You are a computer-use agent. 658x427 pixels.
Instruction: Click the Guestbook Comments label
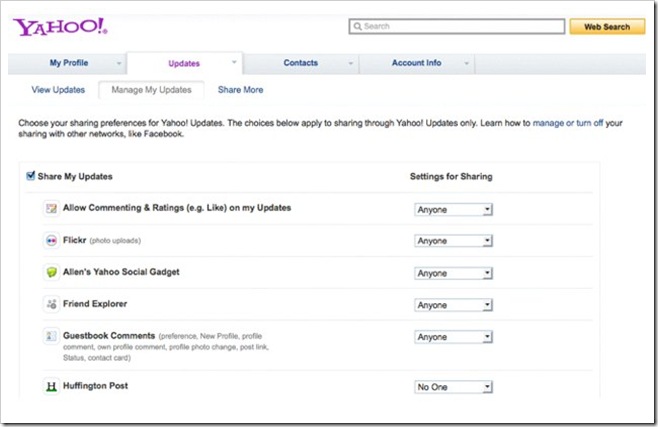[x=109, y=336]
